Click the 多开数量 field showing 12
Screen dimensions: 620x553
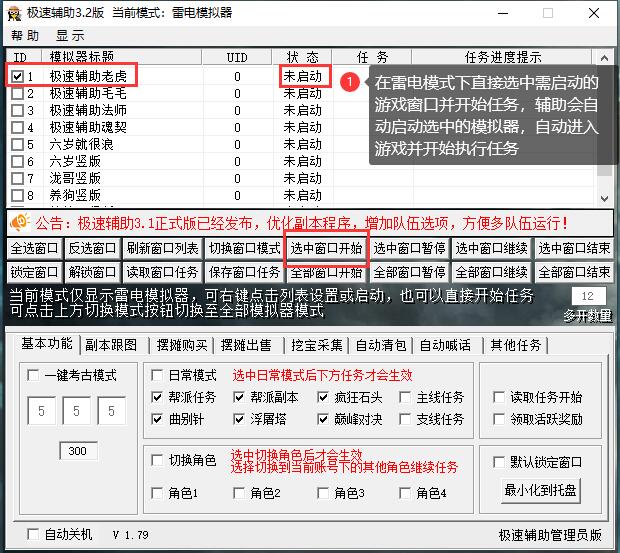pos(589,296)
